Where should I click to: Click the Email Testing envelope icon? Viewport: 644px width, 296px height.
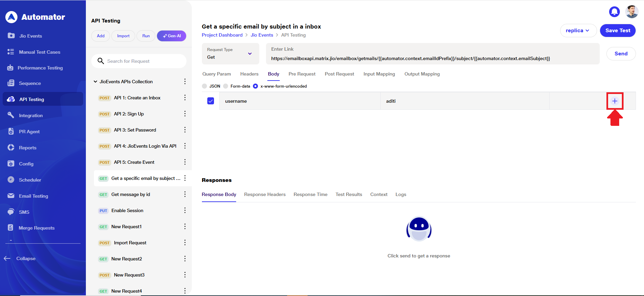[11, 196]
